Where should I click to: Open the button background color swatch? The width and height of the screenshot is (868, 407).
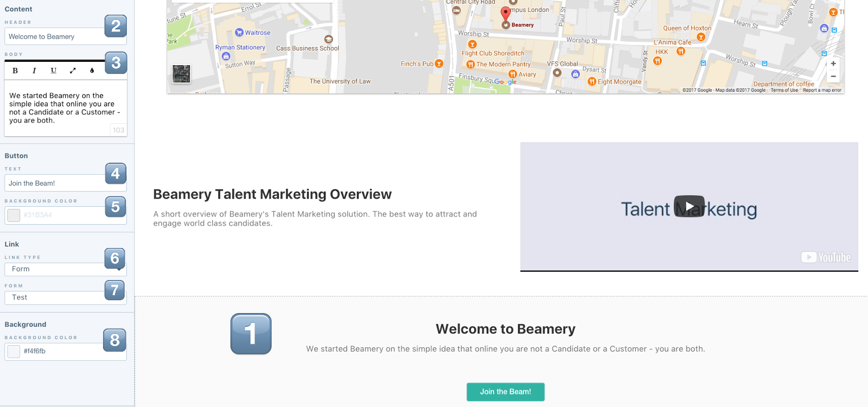(x=14, y=215)
